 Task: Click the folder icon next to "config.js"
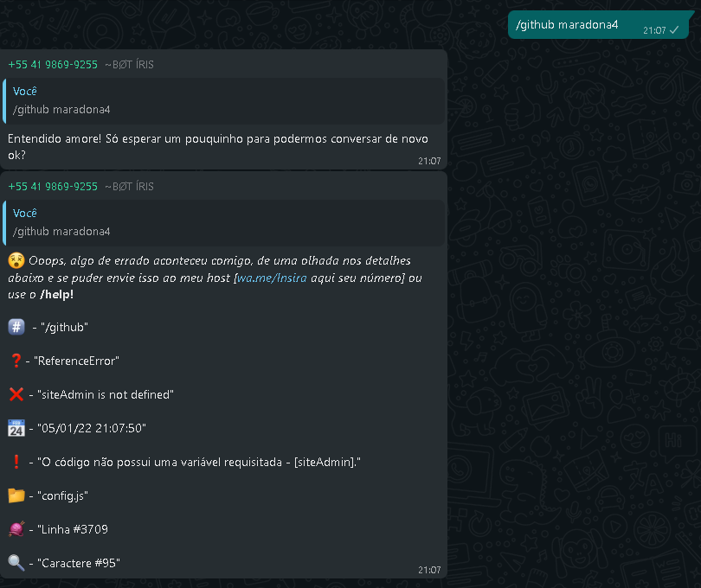click(16, 495)
